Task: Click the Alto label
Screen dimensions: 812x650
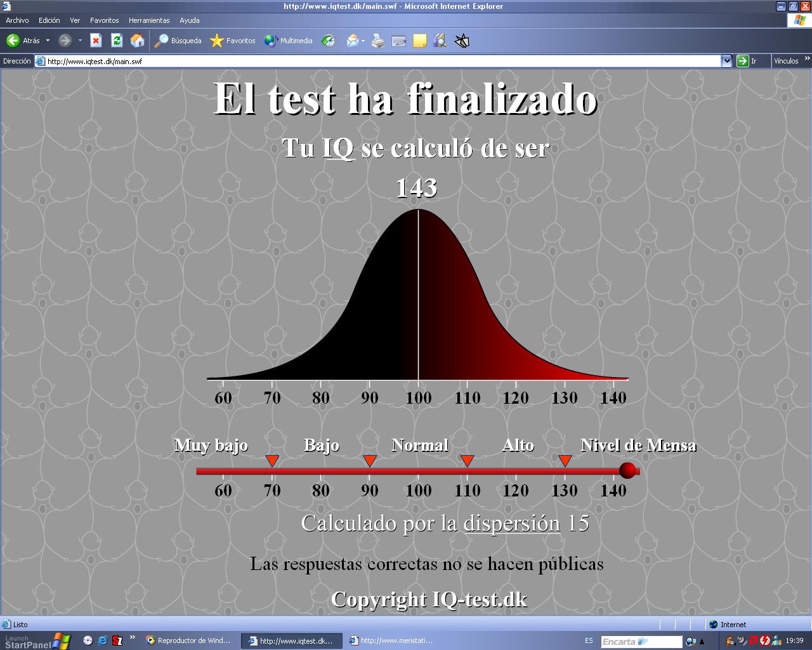Action: coord(518,445)
